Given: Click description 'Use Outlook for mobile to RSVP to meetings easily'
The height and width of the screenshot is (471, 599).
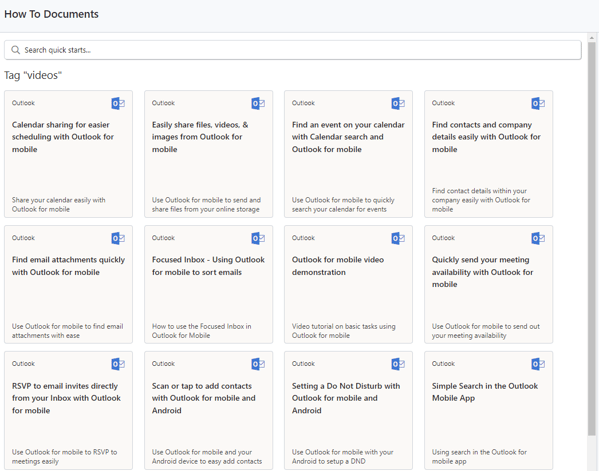Looking at the screenshot, I should [64, 456].
